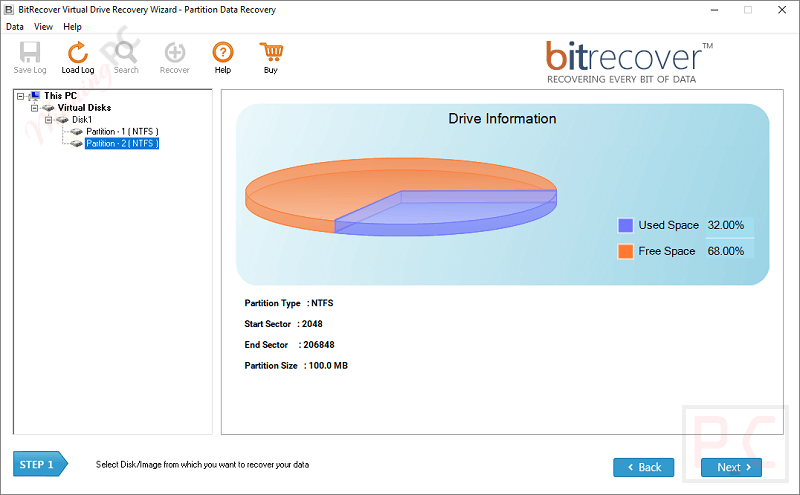Click the Used Space blue swatch

pos(626,225)
